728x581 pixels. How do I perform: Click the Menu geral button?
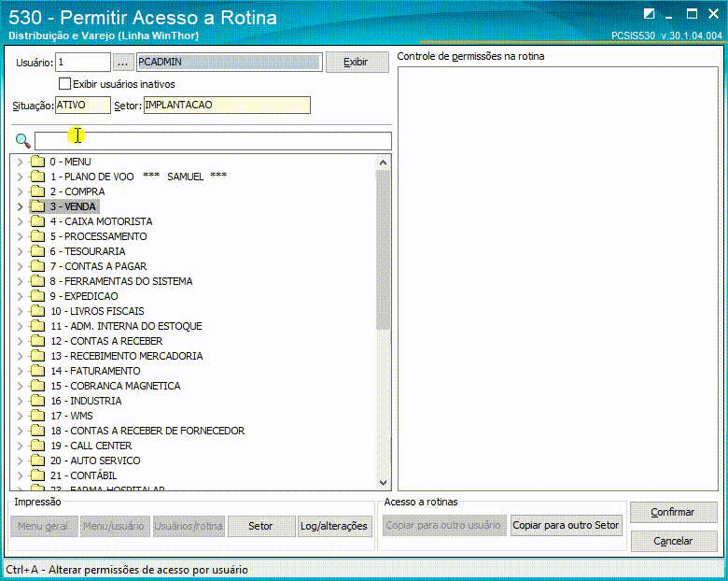[x=43, y=526]
